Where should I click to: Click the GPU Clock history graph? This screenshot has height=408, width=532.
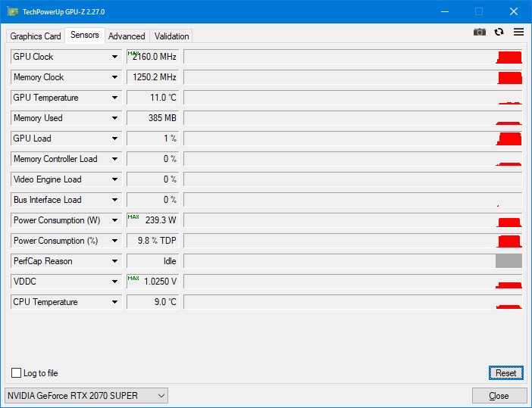[353, 57]
